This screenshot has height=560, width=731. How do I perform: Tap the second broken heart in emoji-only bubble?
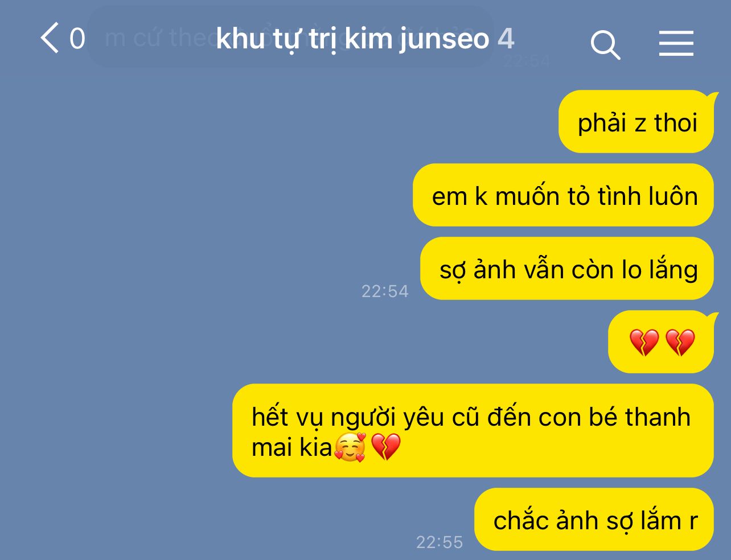pos(680,343)
